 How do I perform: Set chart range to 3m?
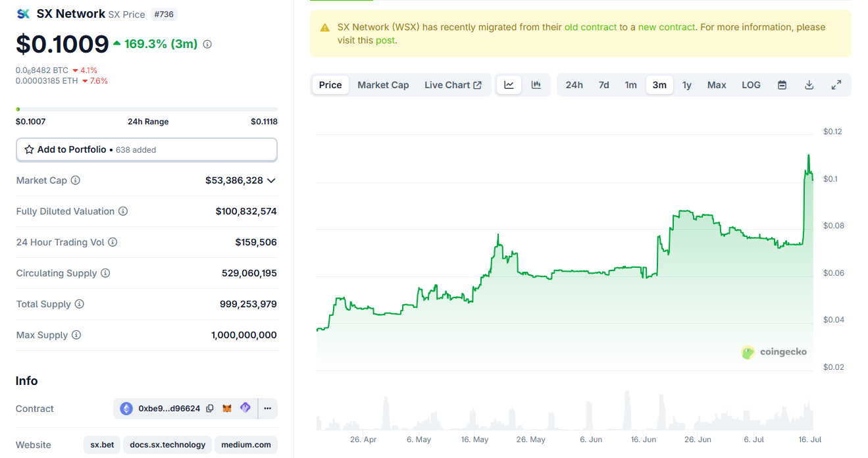pyautogui.click(x=659, y=85)
